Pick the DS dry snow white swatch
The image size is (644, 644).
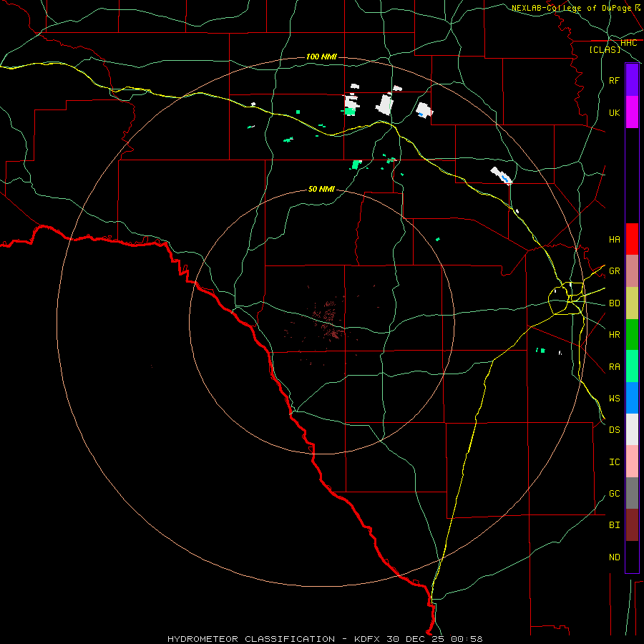[x=632, y=429]
